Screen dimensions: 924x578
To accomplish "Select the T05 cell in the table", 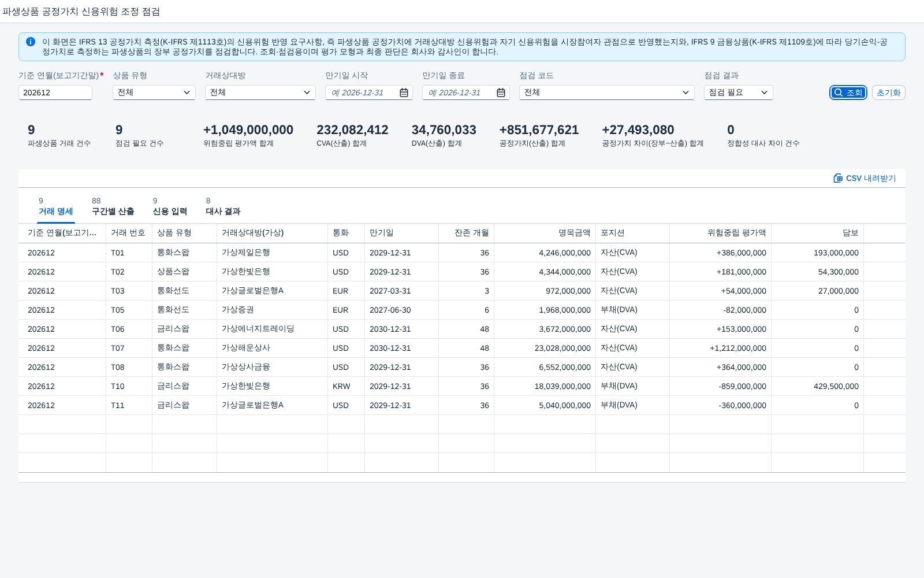I will 129,310.
